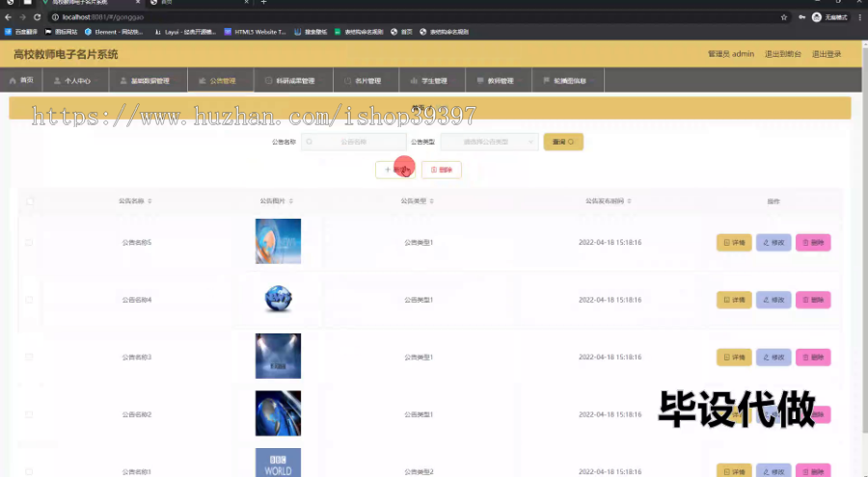Click 详情 for row 公告名称3

click(x=734, y=358)
